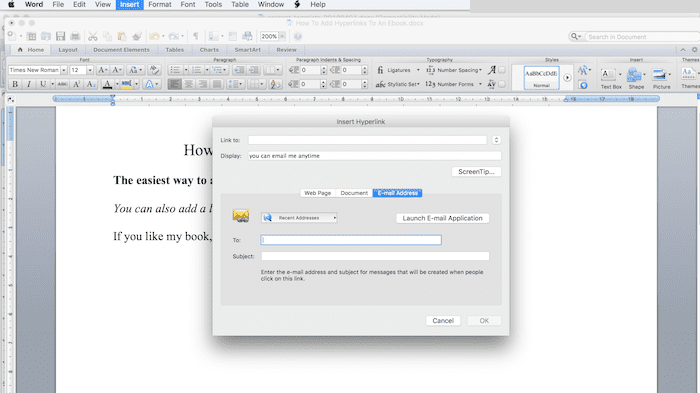Viewport: 700px width, 393px height.
Task: Click the text highlight color swatch
Action: click(127, 84)
